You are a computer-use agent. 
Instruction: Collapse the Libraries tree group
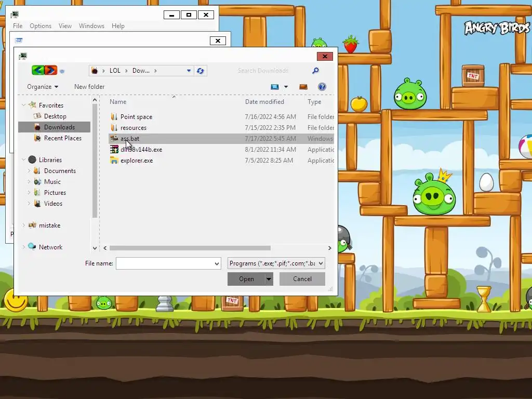[x=24, y=159]
